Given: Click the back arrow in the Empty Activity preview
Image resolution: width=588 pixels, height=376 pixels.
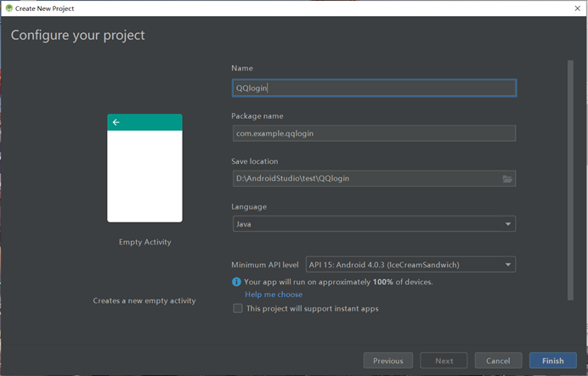Looking at the screenshot, I should 116,122.
